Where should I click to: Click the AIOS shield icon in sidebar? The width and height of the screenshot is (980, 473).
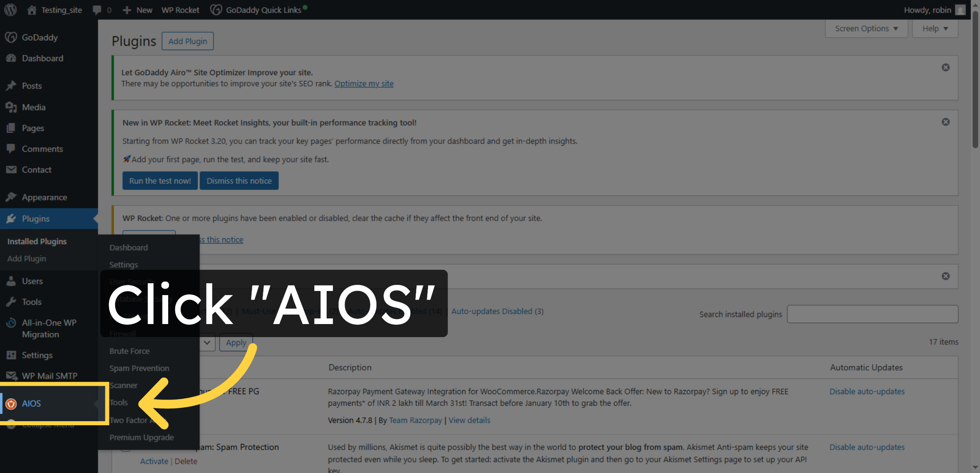(11, 403)
